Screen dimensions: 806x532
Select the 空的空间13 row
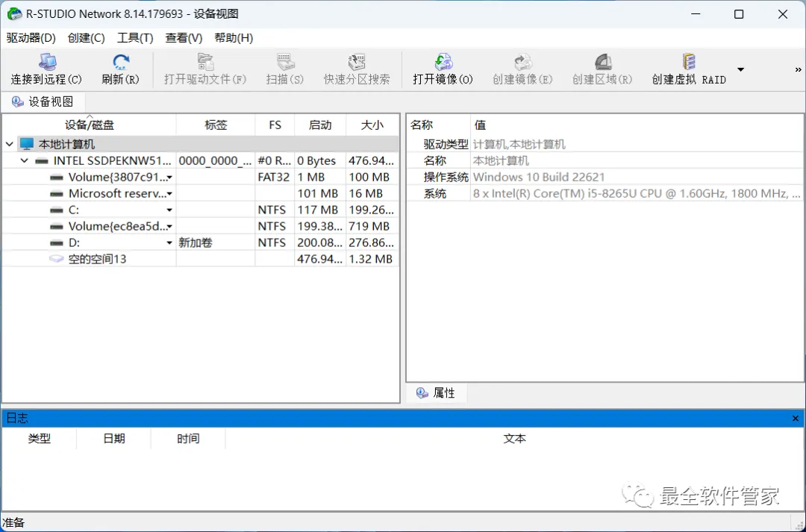[201, 259]
